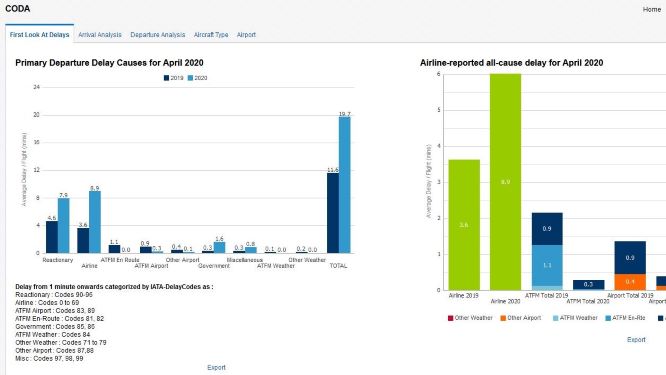Click the Other Airport legend swatch
Viewport: 666px width, 375px height.
503,318
